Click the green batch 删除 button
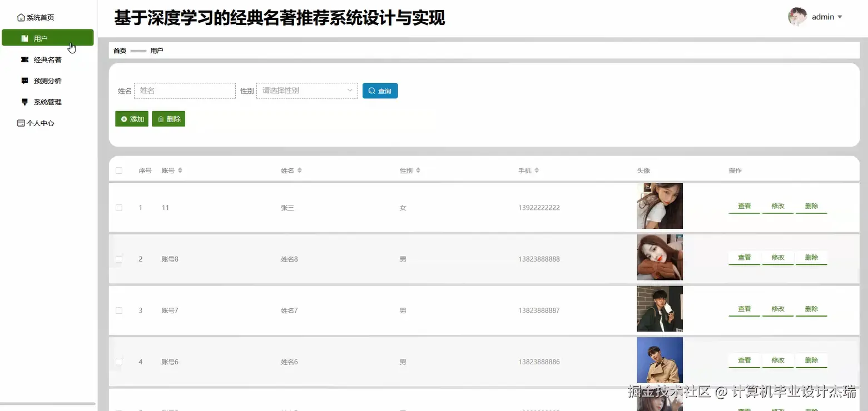868x411 pixels. click(x=168, y=119)
